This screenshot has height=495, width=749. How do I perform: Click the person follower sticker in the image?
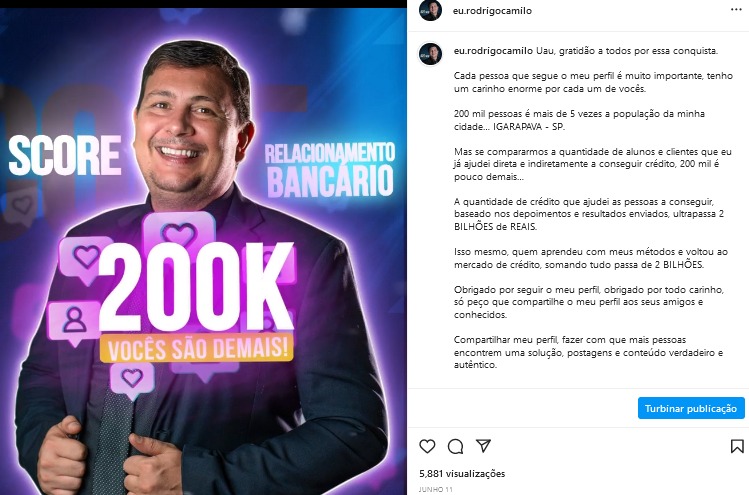tap(75, 322)
